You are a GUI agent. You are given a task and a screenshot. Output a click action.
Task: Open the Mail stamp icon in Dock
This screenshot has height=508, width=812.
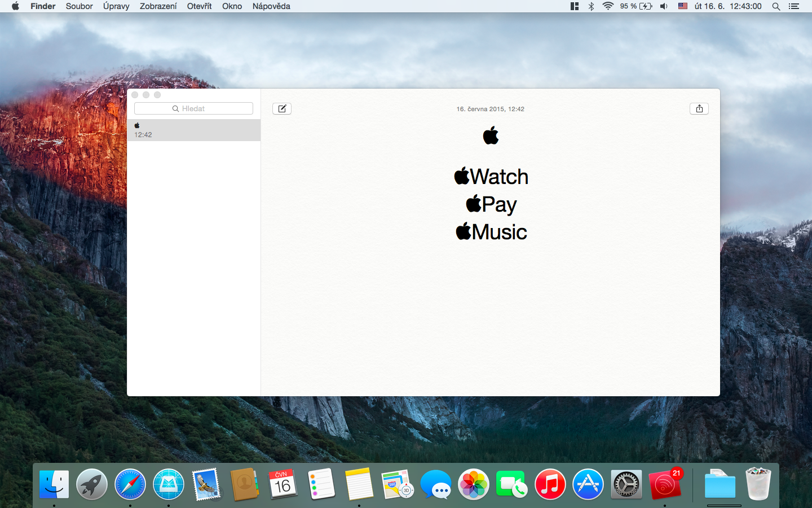pos(206,484)
